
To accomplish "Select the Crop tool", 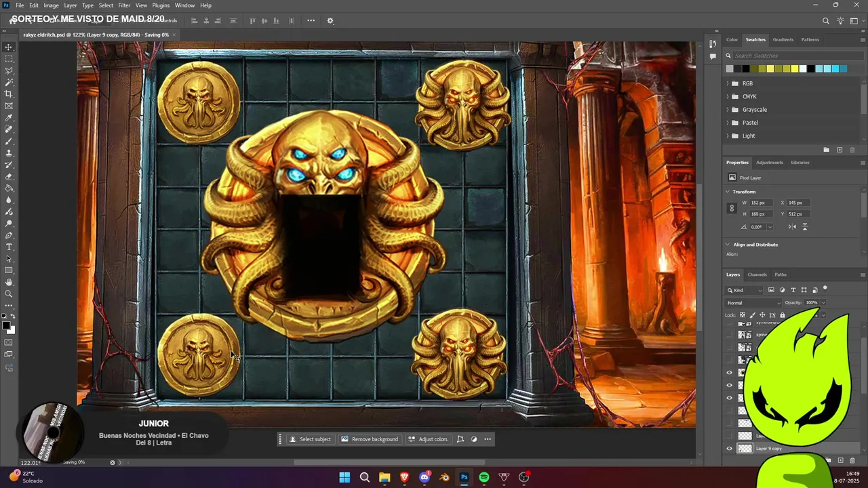I will tap(9, 94).
